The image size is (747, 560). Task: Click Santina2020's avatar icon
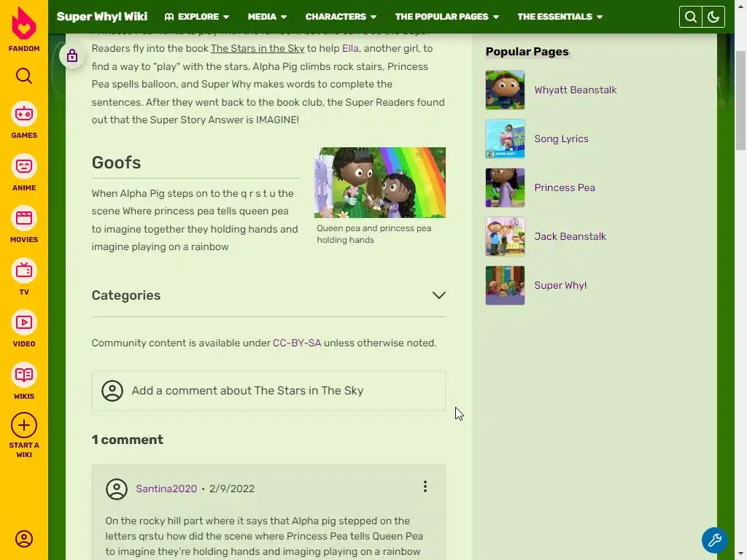117,489
